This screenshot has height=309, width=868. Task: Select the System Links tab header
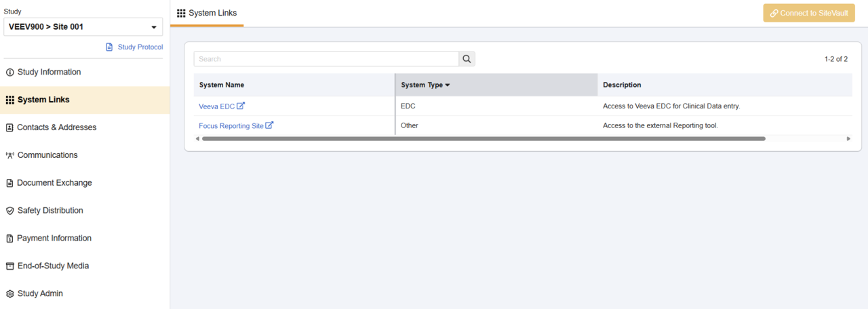tap(207, 13)
